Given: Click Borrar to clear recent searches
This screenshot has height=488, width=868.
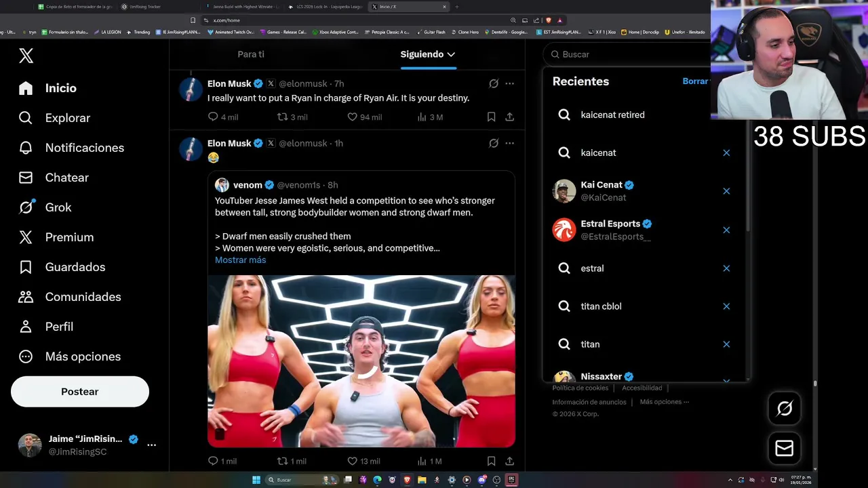Looking at the screenshot, I should pos(695,81).
